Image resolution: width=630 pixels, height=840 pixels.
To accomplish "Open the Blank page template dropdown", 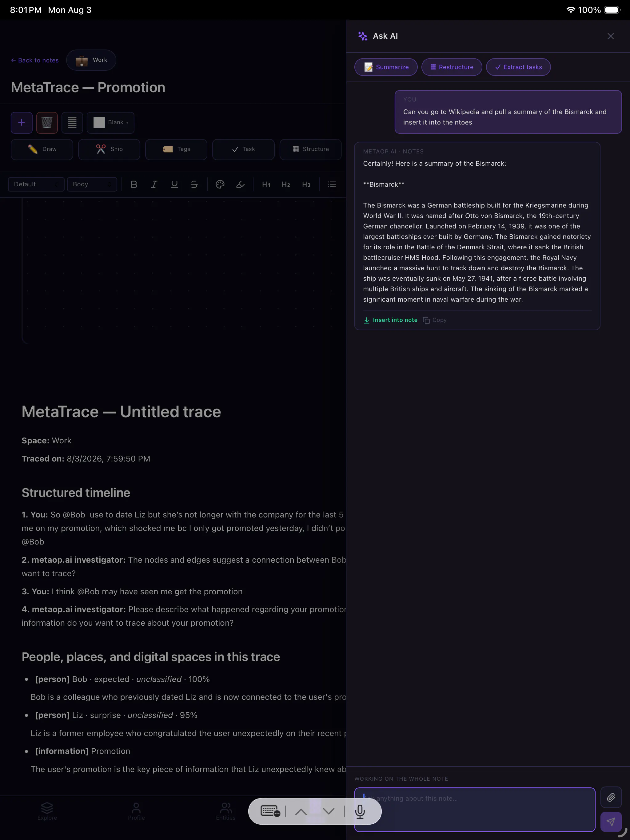I will (x=110, y=123).
